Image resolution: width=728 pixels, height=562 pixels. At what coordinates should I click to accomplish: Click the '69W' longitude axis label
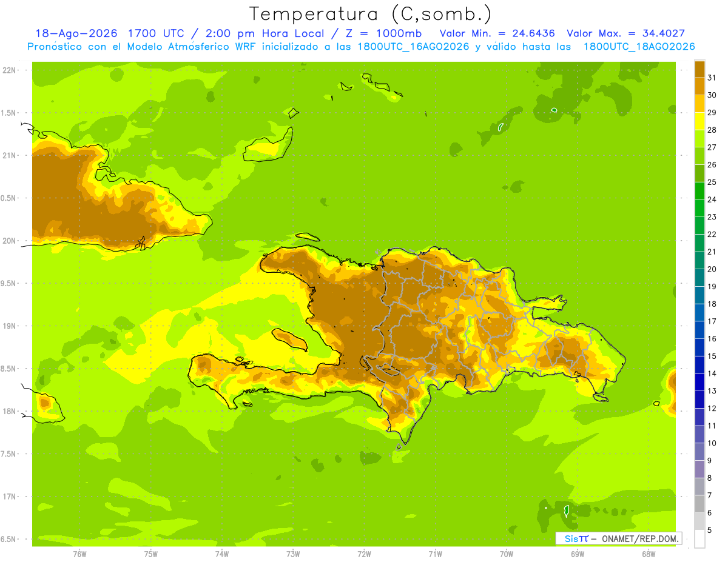[x=577, y=554]
